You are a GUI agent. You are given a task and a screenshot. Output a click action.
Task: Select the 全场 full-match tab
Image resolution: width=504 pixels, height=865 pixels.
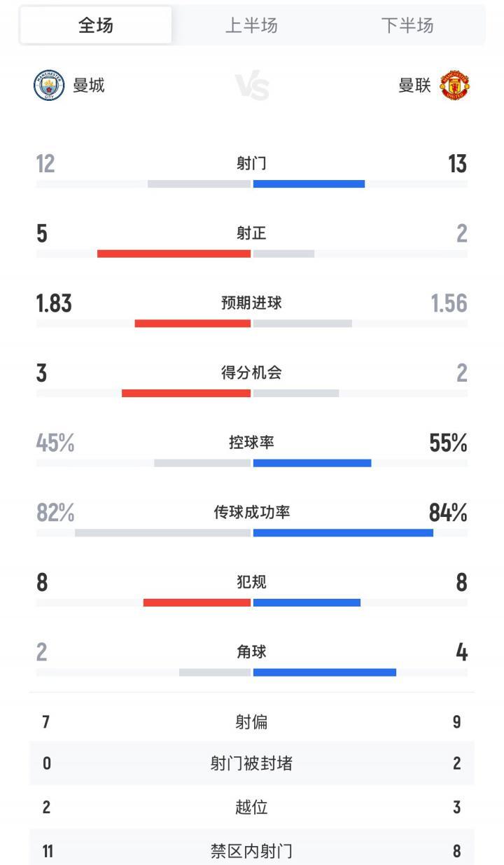[x=96, y=26]
